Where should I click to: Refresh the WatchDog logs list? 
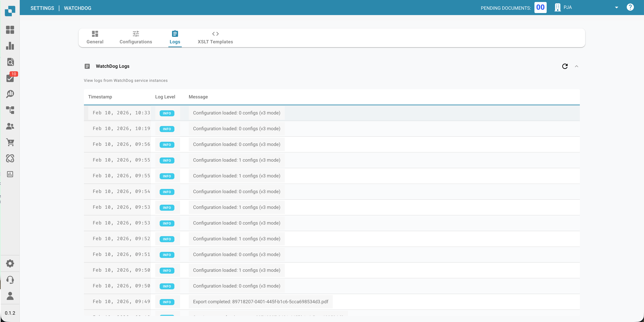point(565,66)
